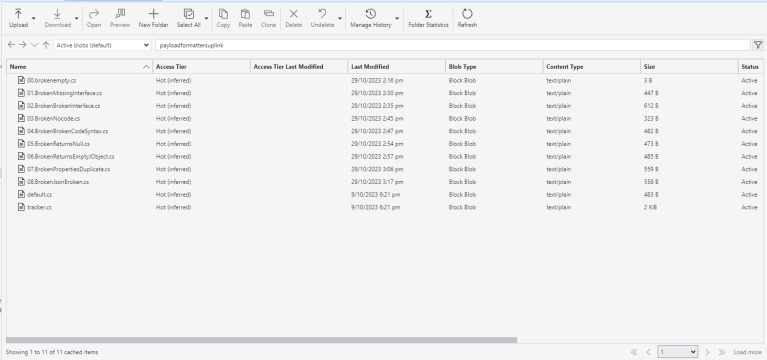Image resolution: width=767 pixels, height=360 pixels.
Task: Click the 2 KiB size cell
Action: click(x=650, y=207)
